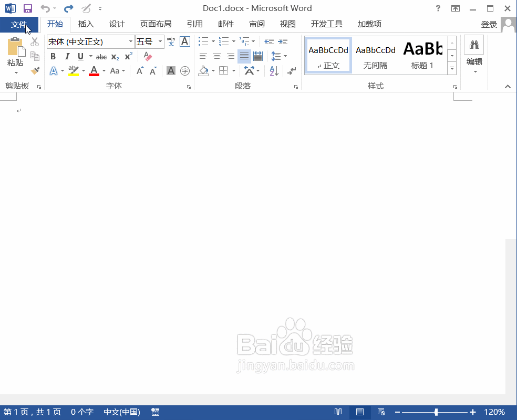The height and width of the screenshot is (420, 517).
Task: Toggle italic formatting
Action: (x=67, y=56)
